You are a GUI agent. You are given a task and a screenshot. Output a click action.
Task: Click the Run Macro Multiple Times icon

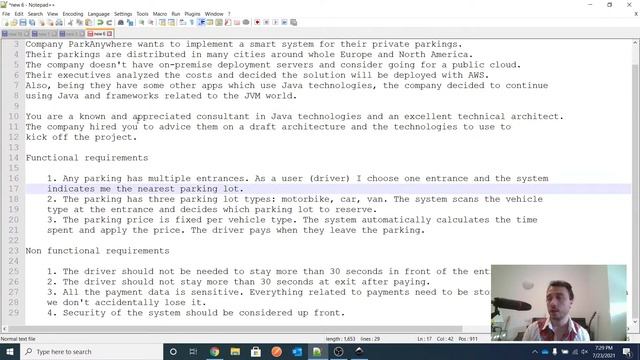284,22
